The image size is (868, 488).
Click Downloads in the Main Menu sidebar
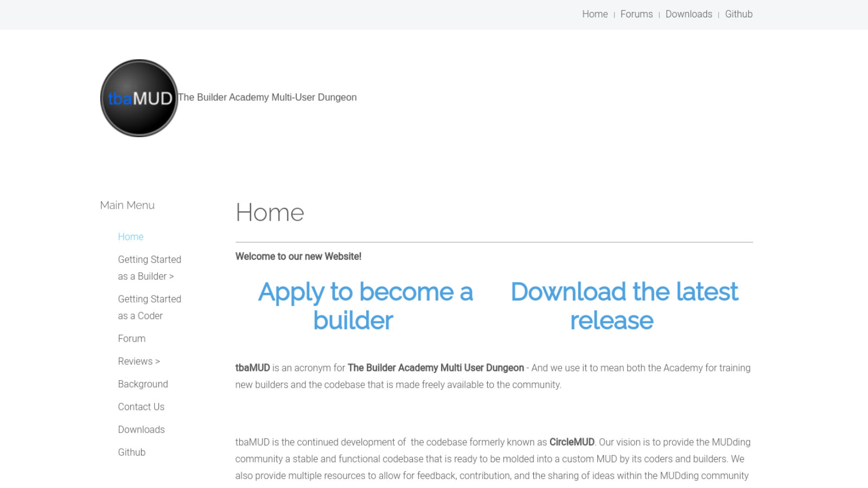coord(141,429)
